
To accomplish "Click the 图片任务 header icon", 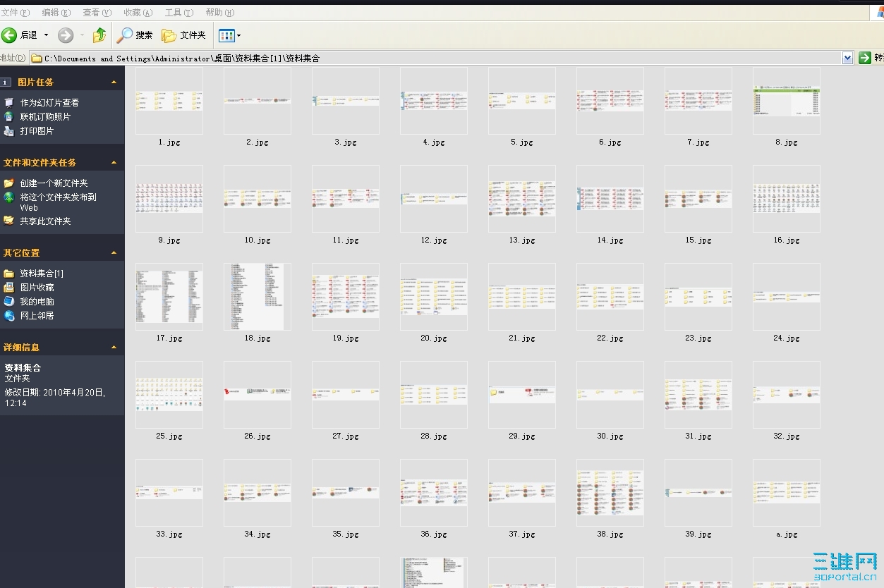I will (6, 82).
